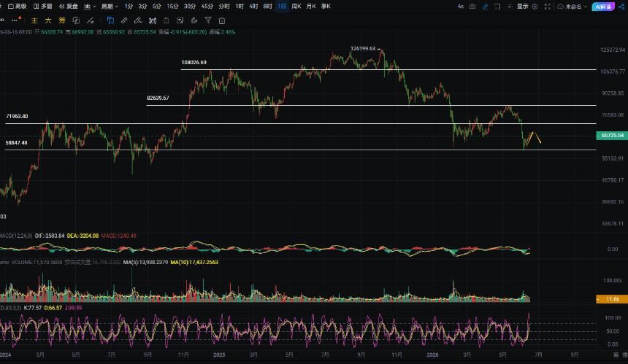Image resolution: width=628 pixels, height=364 pixels.
Task: Switch to the 3分 timeframe
Action: tap(142, 7)
